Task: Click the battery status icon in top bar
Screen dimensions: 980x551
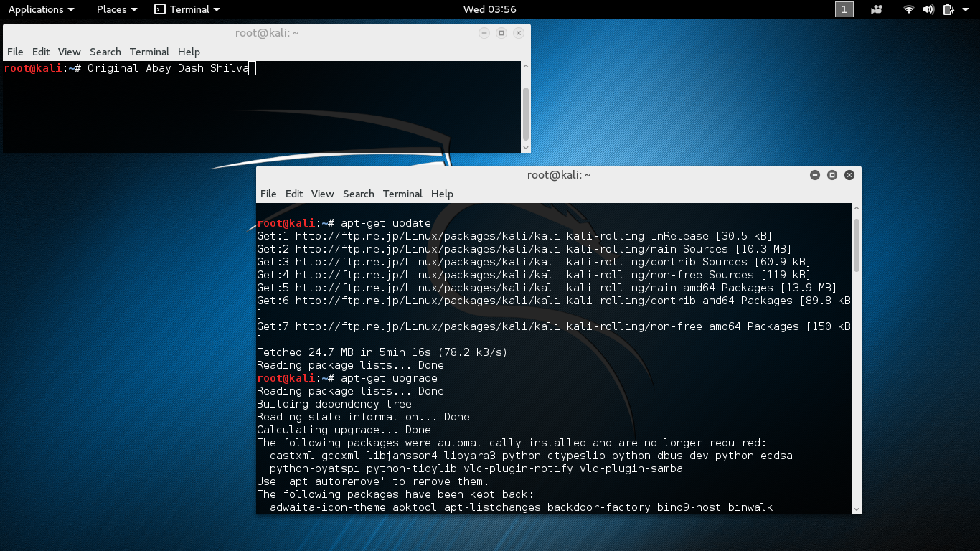Action: 948,9
